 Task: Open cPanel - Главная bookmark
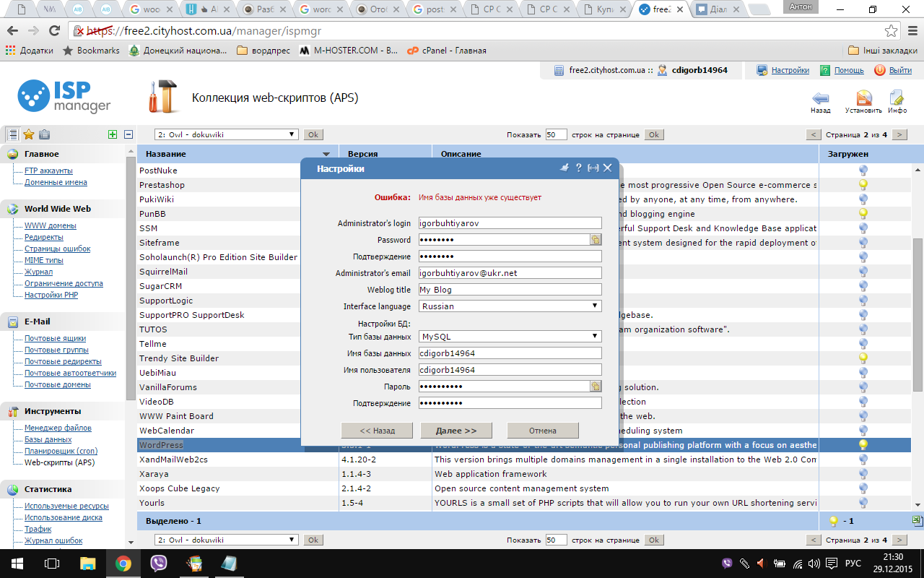pyautogui.click(x=446, y=51)
